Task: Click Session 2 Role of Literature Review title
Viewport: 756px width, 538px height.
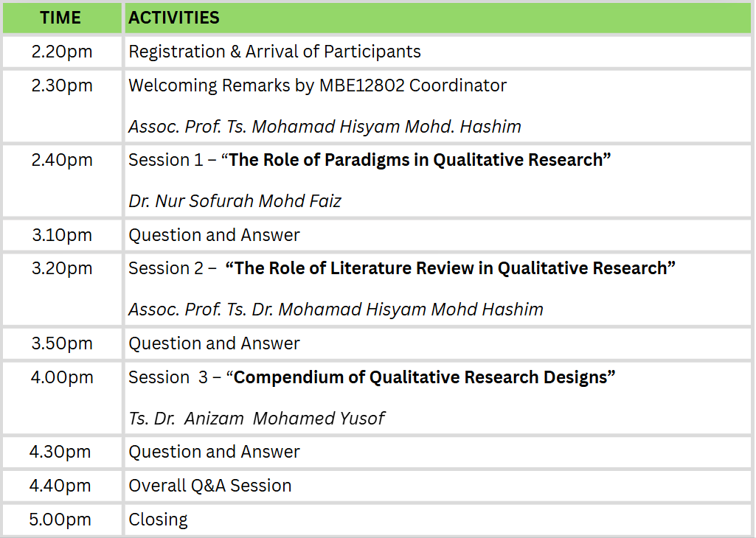Action: [402, 268]
